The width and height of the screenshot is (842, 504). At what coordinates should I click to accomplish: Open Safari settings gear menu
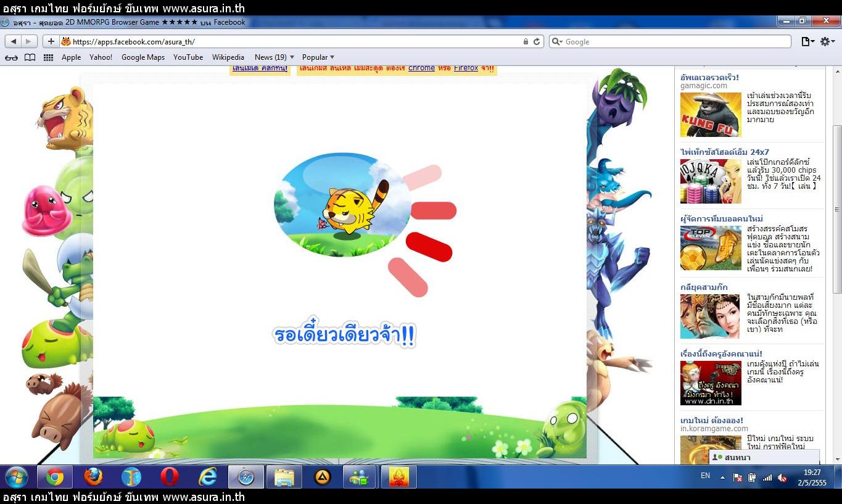point(827,41)
